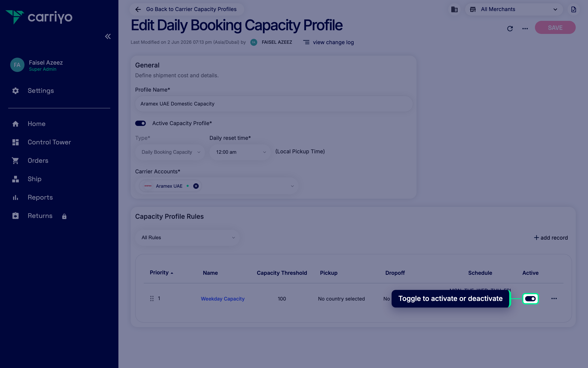
Task: Open Weekday Capacity row more options
Action: 554,299
